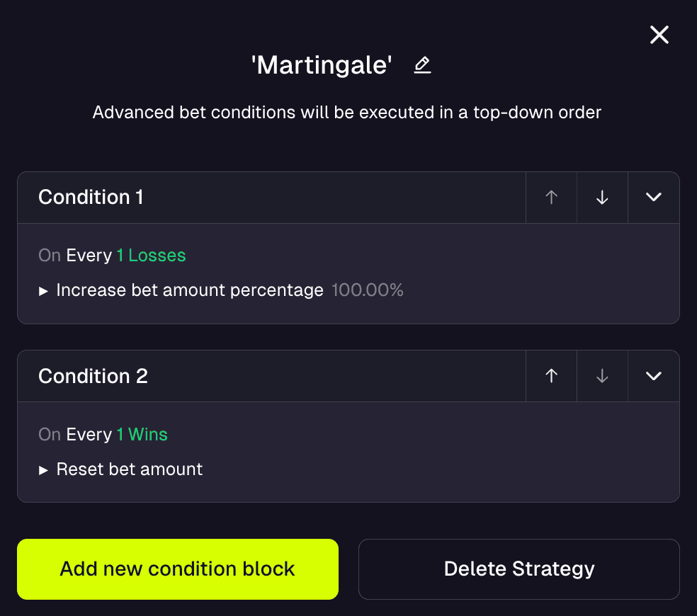Move Condition 2 down using the down arrow
The height and width of the screenshot is (616, 697).
[x=602, y=376]
